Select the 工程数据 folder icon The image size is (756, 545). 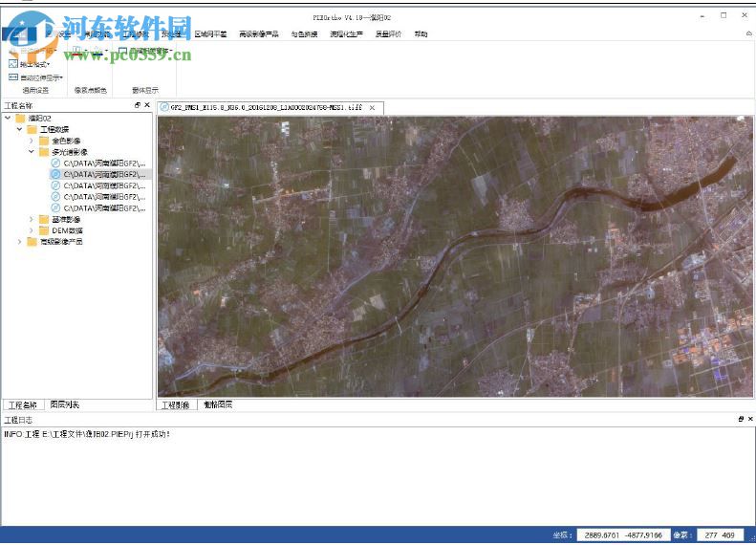pyautogui.click(x=32, y=129)
